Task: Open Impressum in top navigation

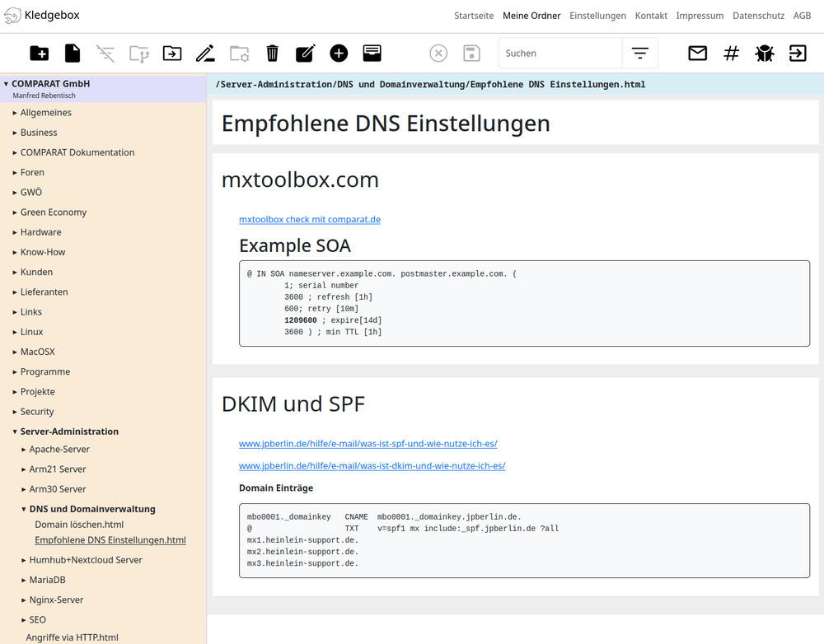Action: point(700,16)
